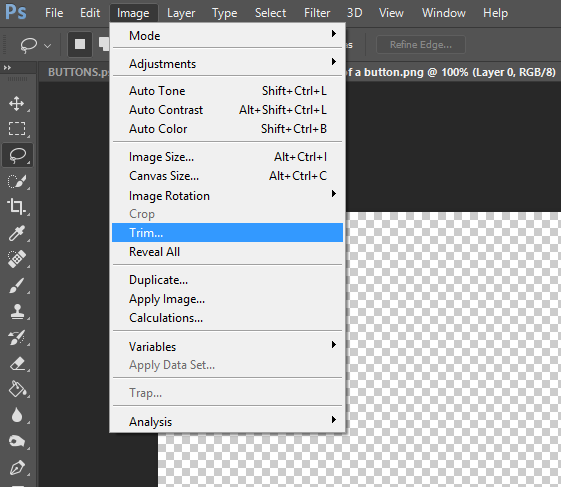Open the File menu
Screen dimensions: 561x487
(54, 13)
